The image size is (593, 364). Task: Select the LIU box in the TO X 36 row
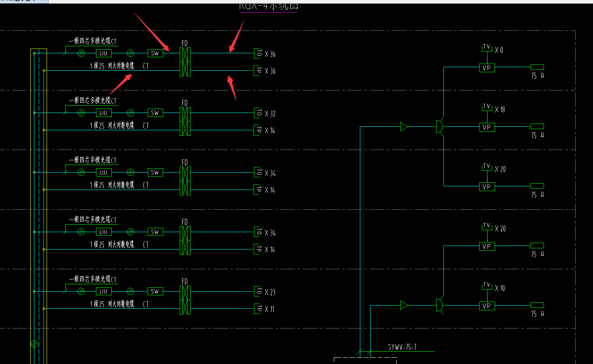104,53
